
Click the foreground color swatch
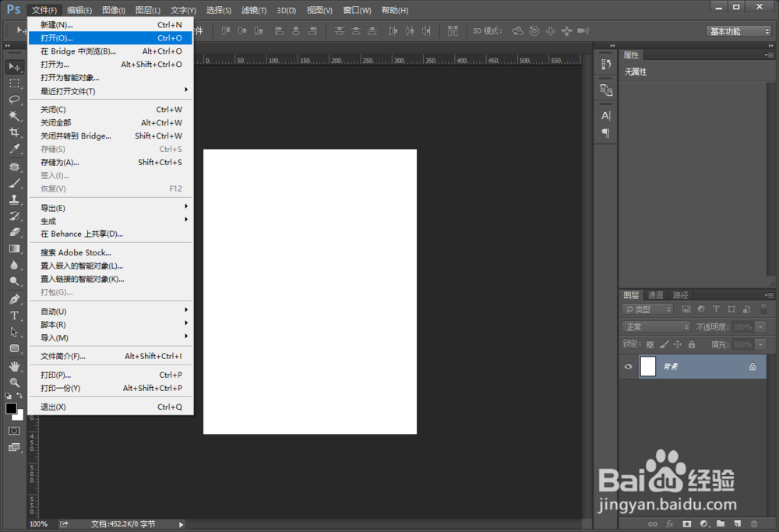[x=11, y=408]
